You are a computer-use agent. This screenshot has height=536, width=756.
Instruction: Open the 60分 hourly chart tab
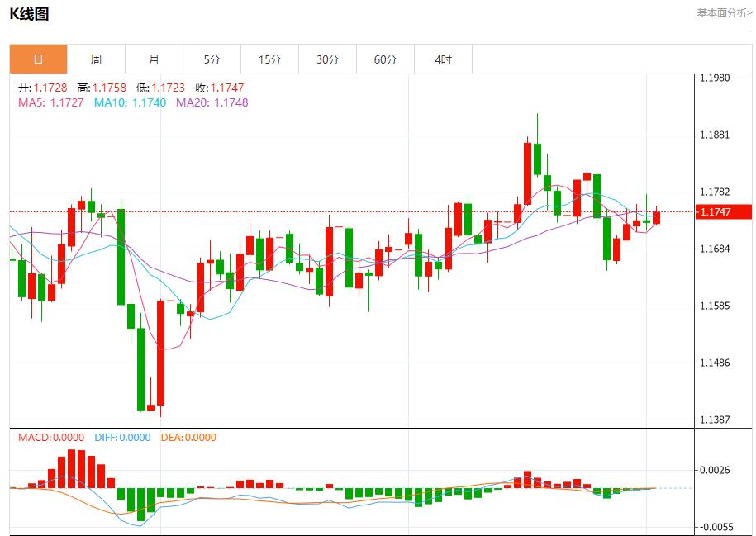tap(385, 59)
